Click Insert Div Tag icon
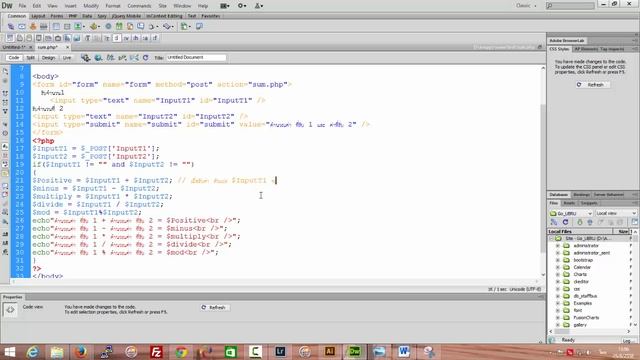This screenshot has height=360, width=640. pyautogui.click(x=67, y=27)
